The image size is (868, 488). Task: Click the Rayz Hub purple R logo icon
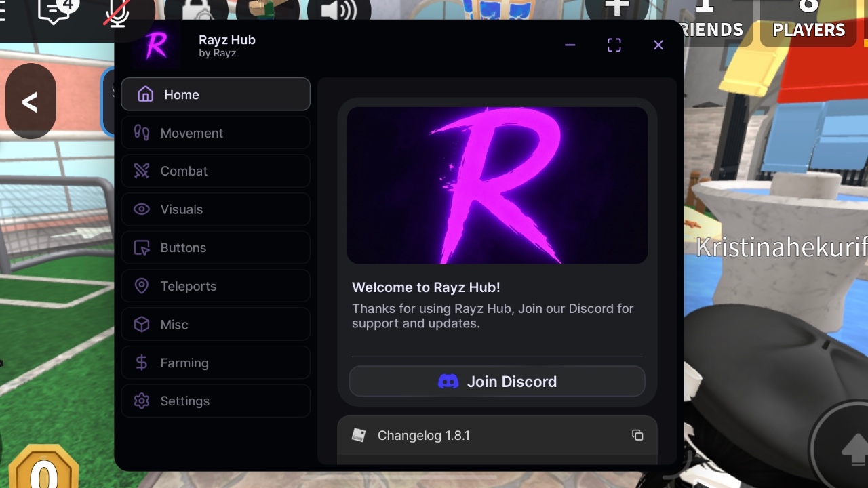click(x=157, y=45)
